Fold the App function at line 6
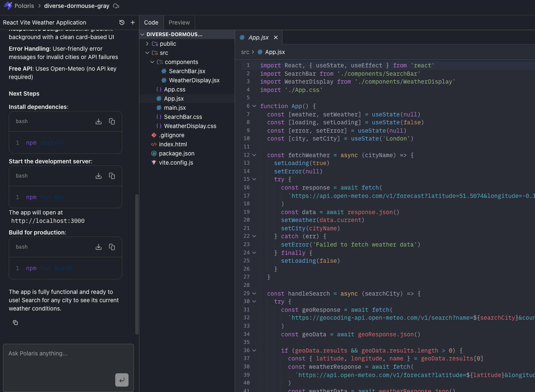The image size is (535, 392). click(254, 106)
